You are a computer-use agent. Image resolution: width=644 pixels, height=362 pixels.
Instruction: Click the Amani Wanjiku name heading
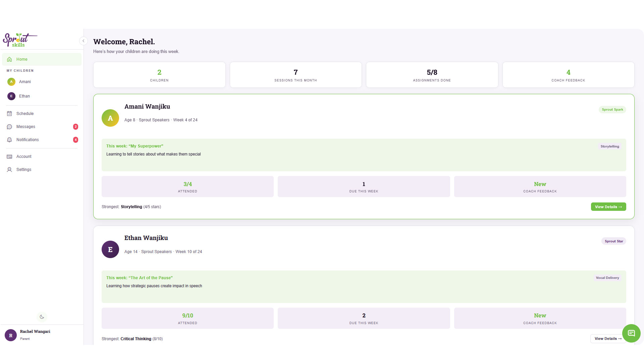click(147, 107)
